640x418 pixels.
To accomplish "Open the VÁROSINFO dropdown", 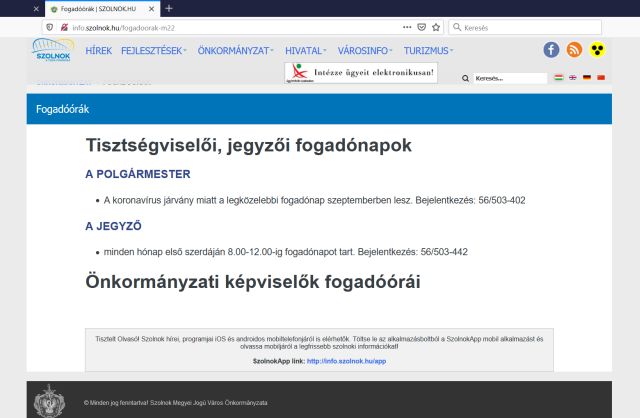I will tap(362, 50).
